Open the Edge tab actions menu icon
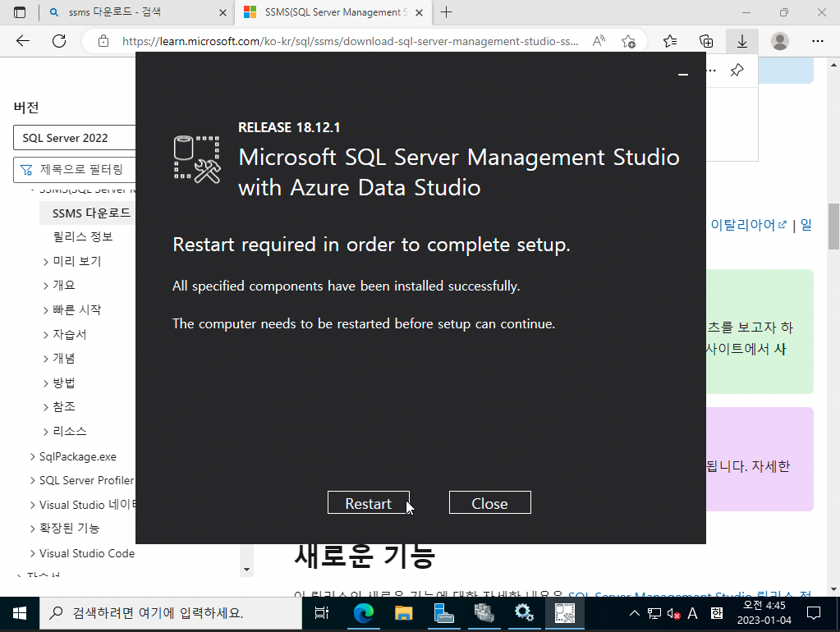840x632 pixels. point(19,12)
